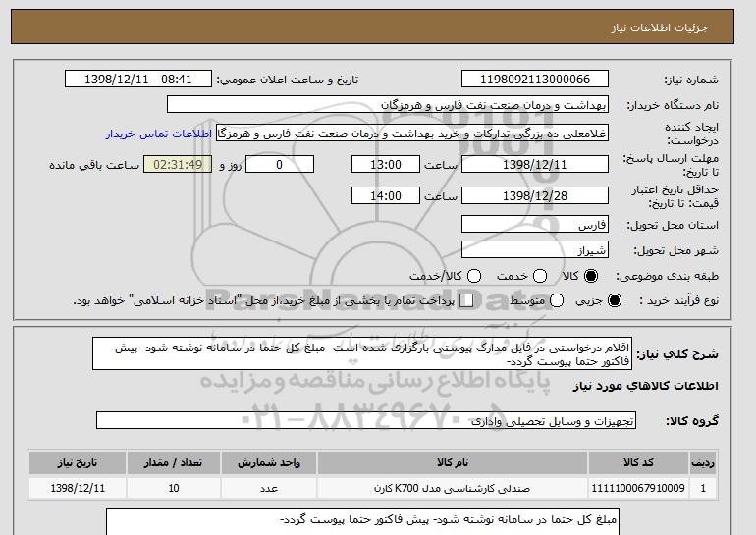Click the quantity cell 10
This screenshot has width=756, height=535.
pyautogui.click(x=174, y=488)
